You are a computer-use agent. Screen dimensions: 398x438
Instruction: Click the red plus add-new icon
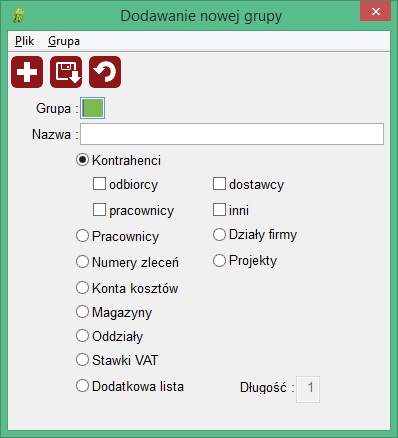pos(27,72)
